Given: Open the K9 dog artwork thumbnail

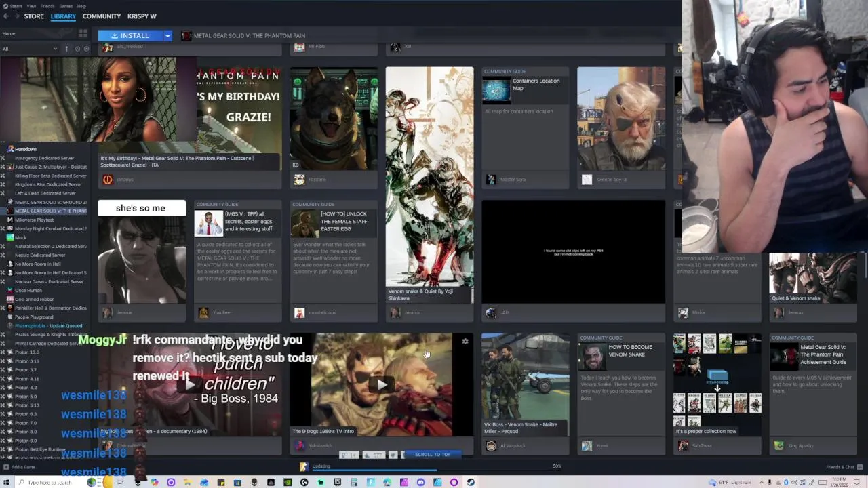Looking at the screenshot, I should 334,119.
